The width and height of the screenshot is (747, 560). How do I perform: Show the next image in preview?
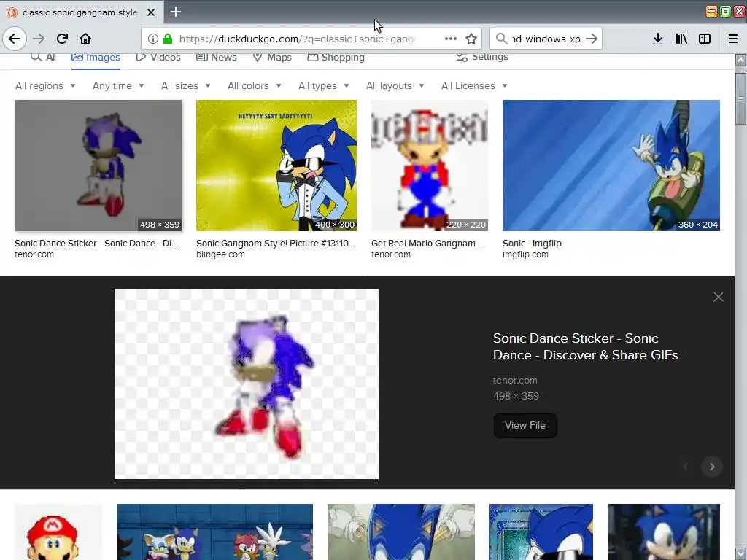tap(712, 467)
